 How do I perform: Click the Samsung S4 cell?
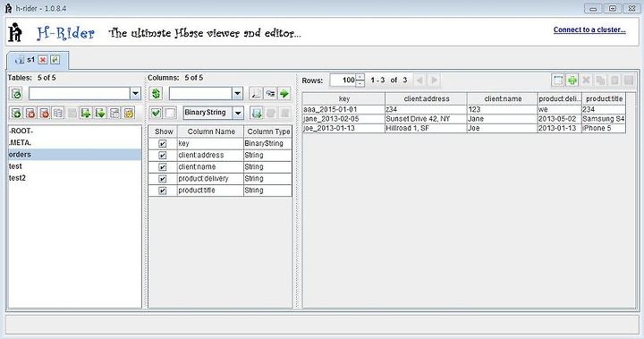click(x=604, y=119)
